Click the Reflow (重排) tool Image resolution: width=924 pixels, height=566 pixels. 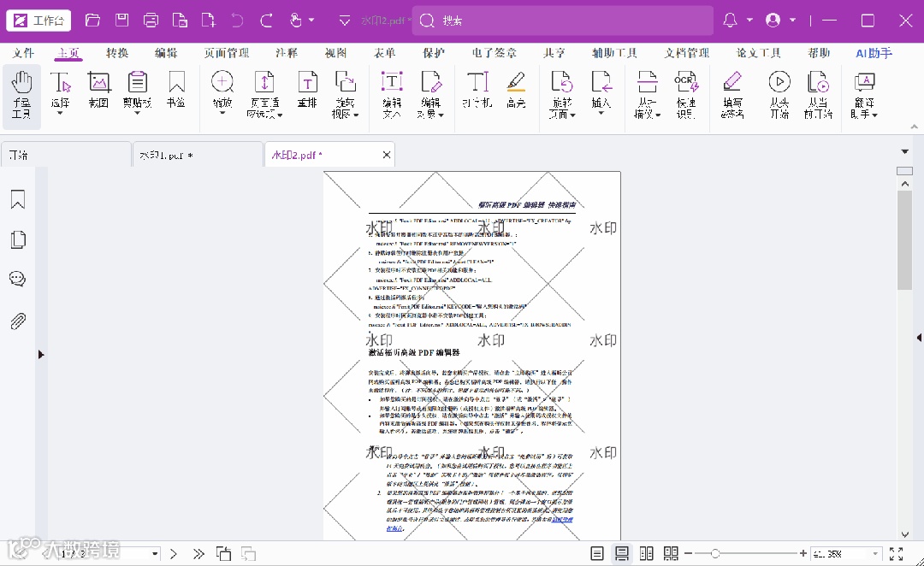[307, 90]
